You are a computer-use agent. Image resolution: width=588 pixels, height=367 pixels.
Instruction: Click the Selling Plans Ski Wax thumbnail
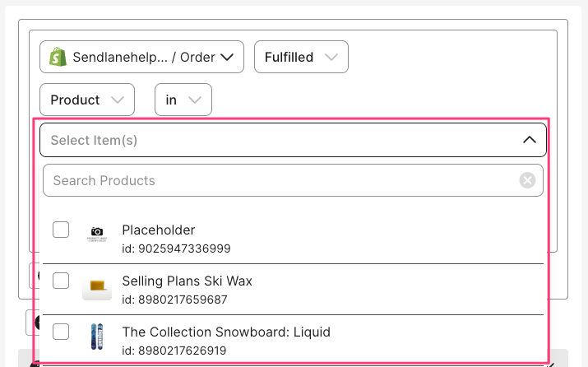(x=97, y=286)
